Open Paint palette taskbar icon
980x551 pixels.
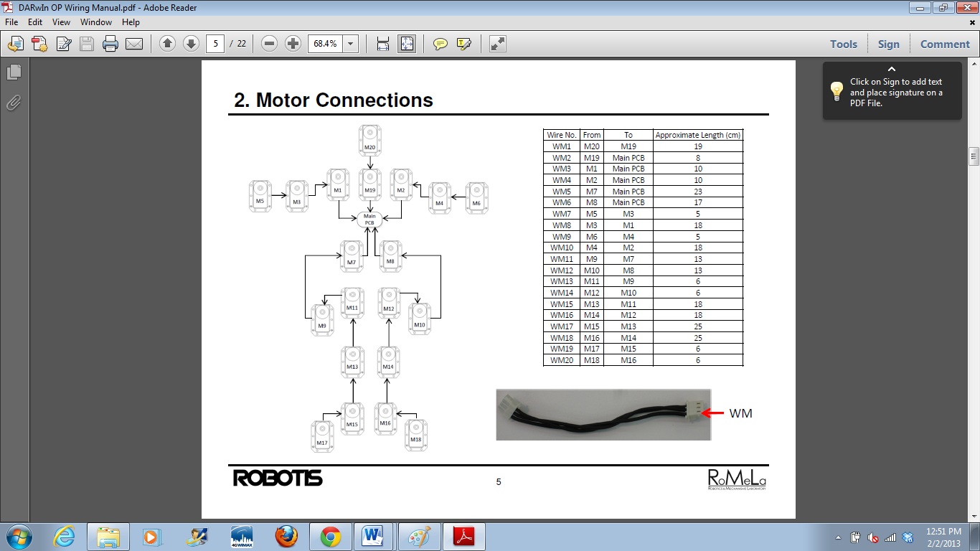pyautogui.click(x=420, y=537)
